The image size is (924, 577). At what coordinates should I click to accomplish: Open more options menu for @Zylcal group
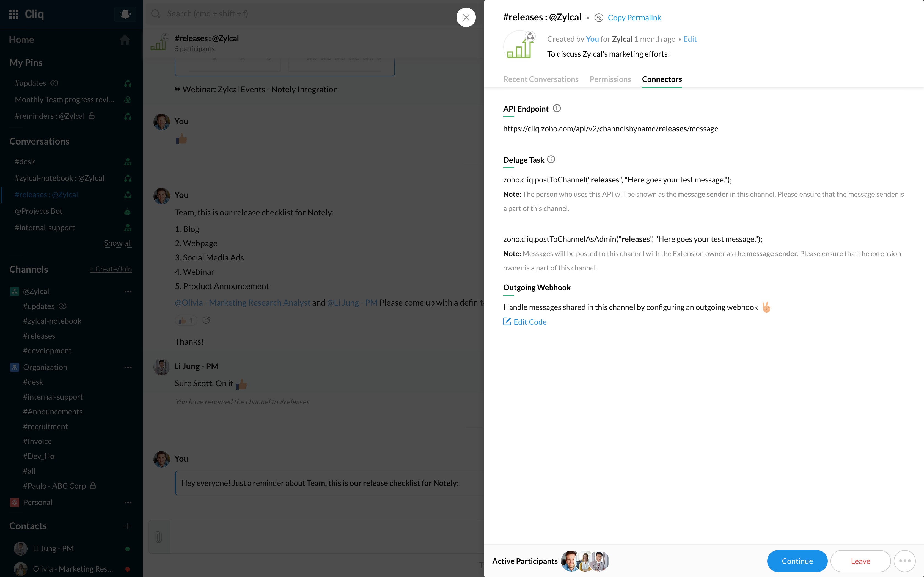pos(128,292)
